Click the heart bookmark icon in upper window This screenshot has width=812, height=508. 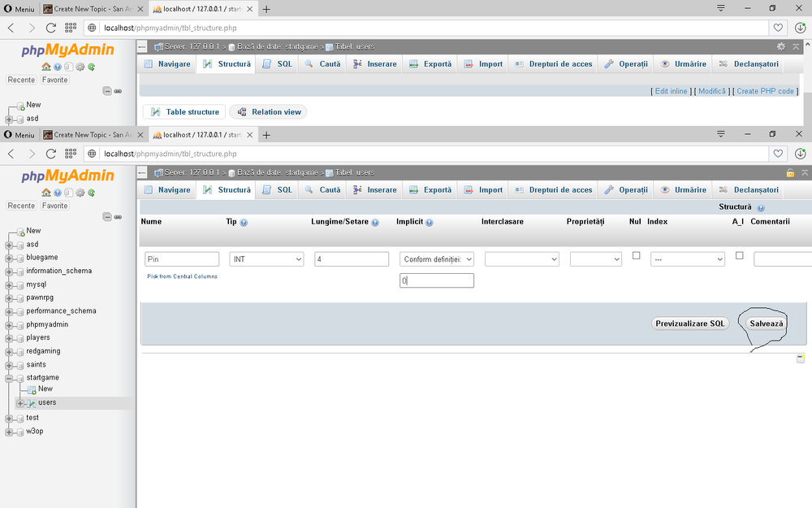pos(778,28)
